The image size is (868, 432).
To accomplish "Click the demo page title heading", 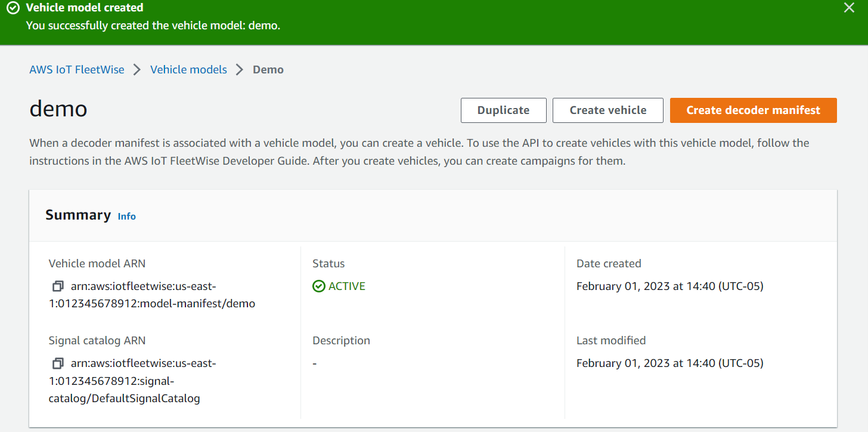I will [x=58, y=109].
